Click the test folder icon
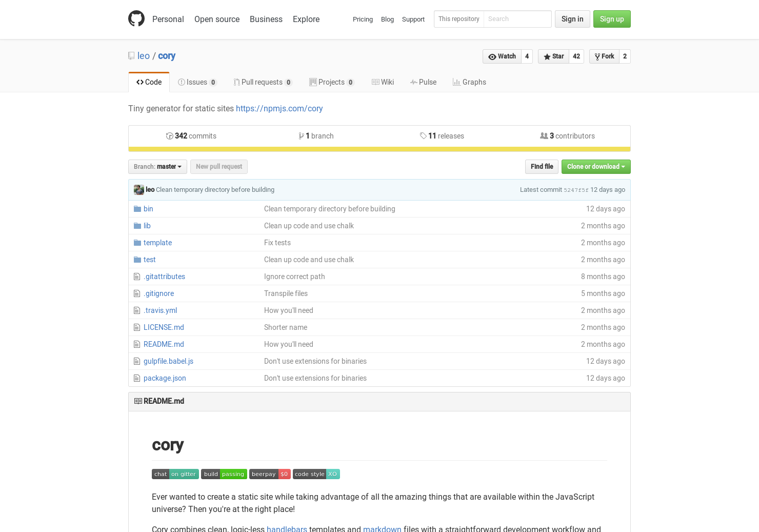The image size is (759, 532). pos(137,260)
